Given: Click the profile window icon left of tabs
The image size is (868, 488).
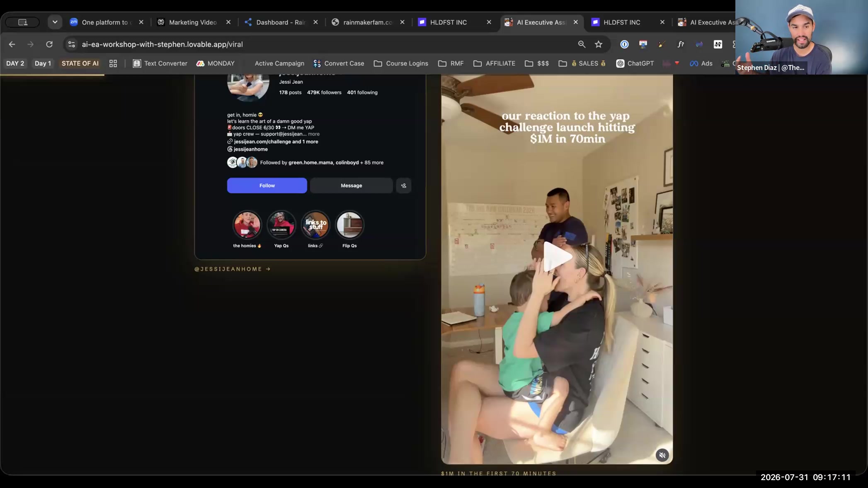Looking at the screenshot, I should (23, 22).
